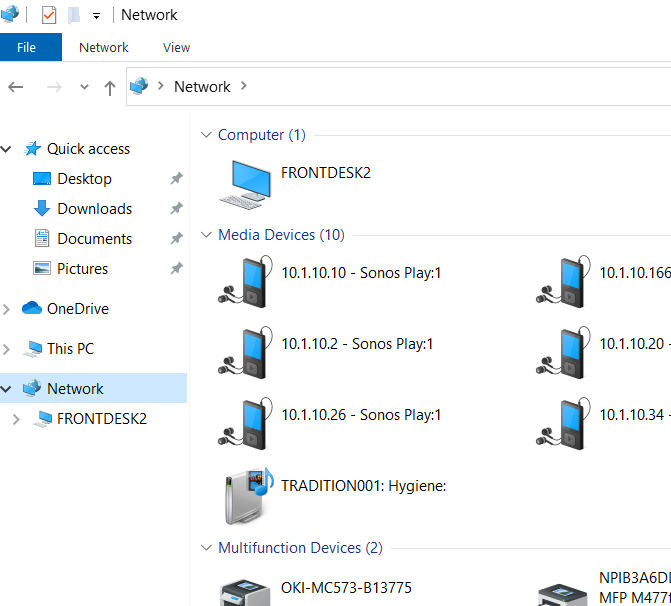Select the 10.1.10.166 media device icon

pyautogui.click(x=563, y=282)
